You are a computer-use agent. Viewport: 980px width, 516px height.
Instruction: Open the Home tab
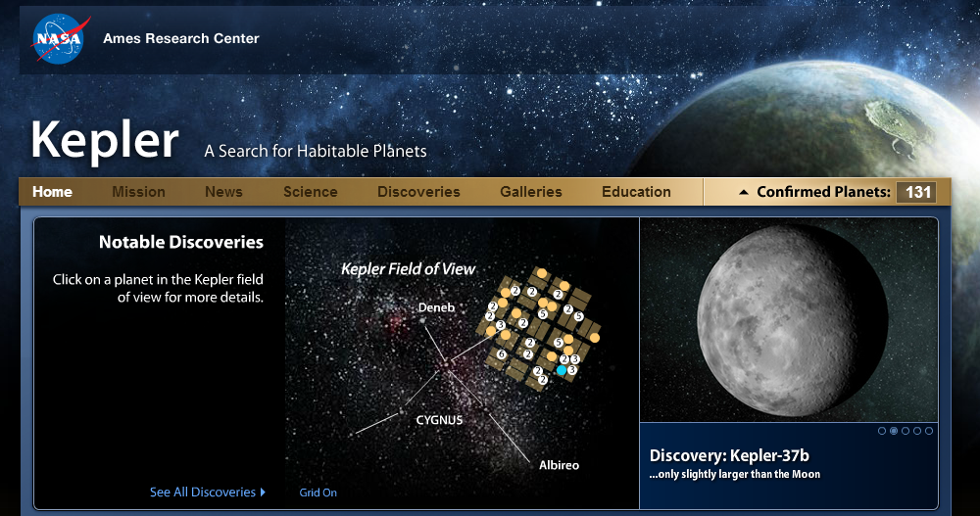click(53, 192)
